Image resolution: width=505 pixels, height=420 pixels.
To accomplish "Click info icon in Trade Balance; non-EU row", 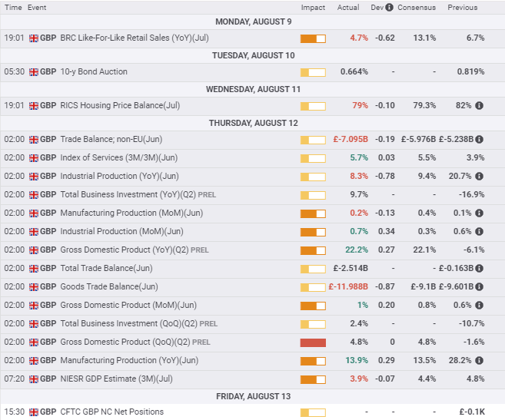I will coord(480,140).
